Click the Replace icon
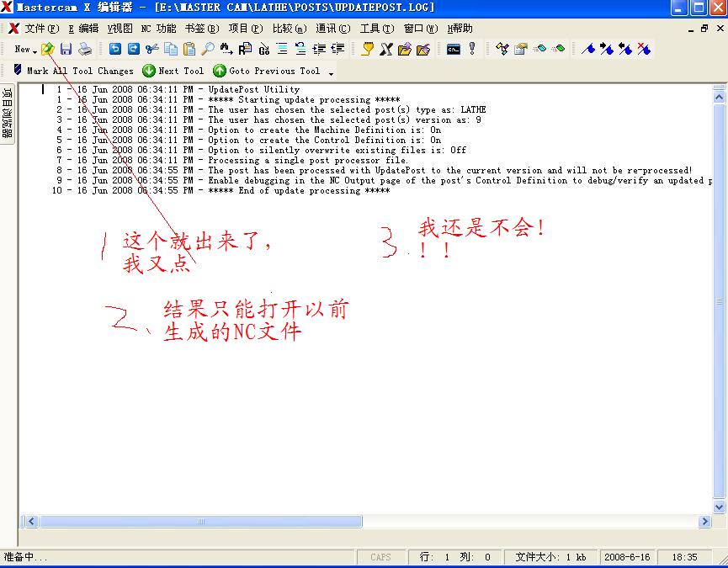728x568 pixels. point(245,49)
